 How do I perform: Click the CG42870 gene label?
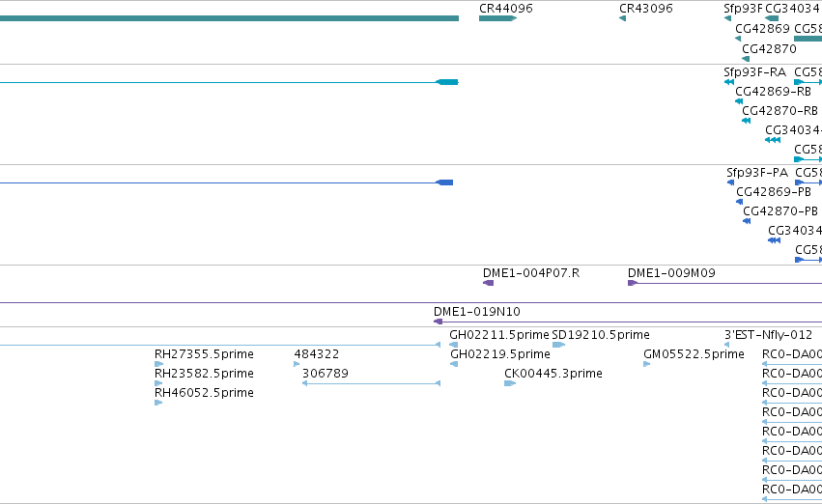769,48
